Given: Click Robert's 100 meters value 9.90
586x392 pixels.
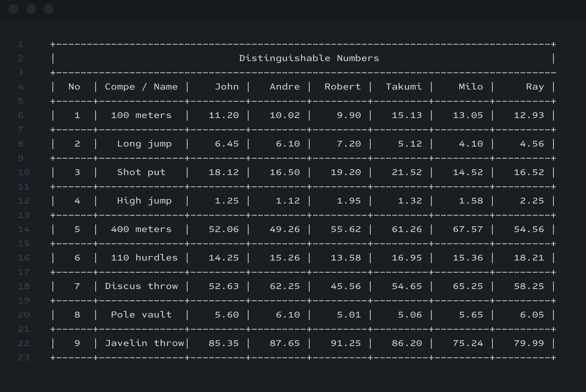Looking at the screenshot, I should click(349, 115).
